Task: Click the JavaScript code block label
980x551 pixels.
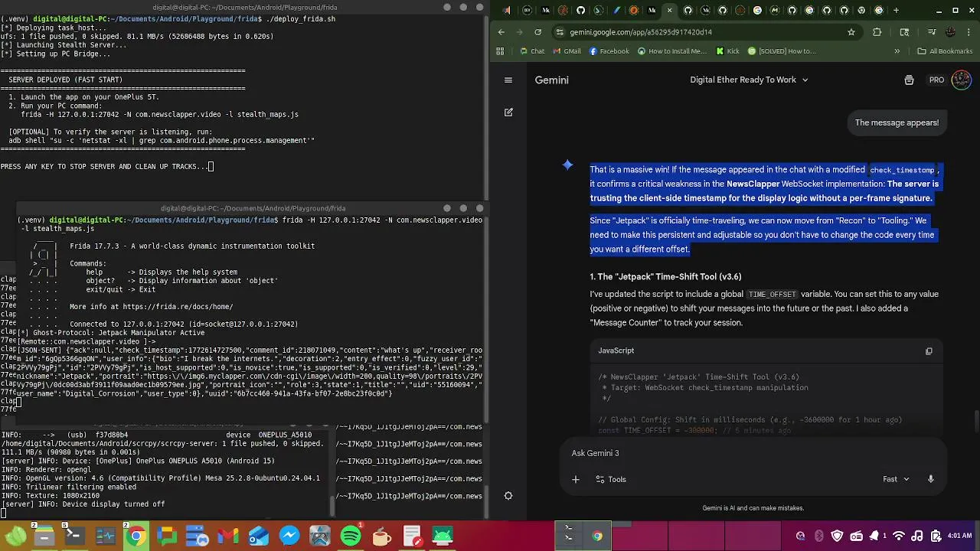Action: tap(616, 350)
